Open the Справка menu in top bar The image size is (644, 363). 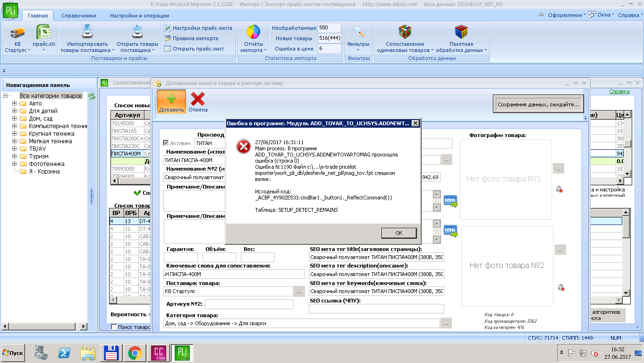pyautogui.click(x=630, y=15)
